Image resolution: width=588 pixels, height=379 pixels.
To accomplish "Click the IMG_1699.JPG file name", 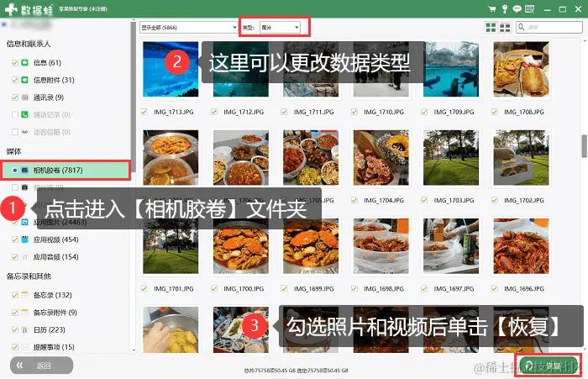I will (x=314, y=288).
